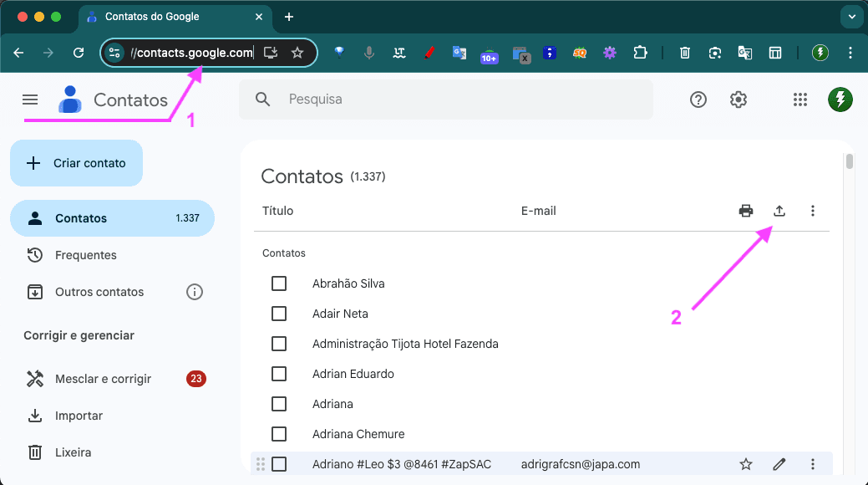The image size is (868, 485).
Task: Click the export contacts upload icon
Action: pos(779,211)
